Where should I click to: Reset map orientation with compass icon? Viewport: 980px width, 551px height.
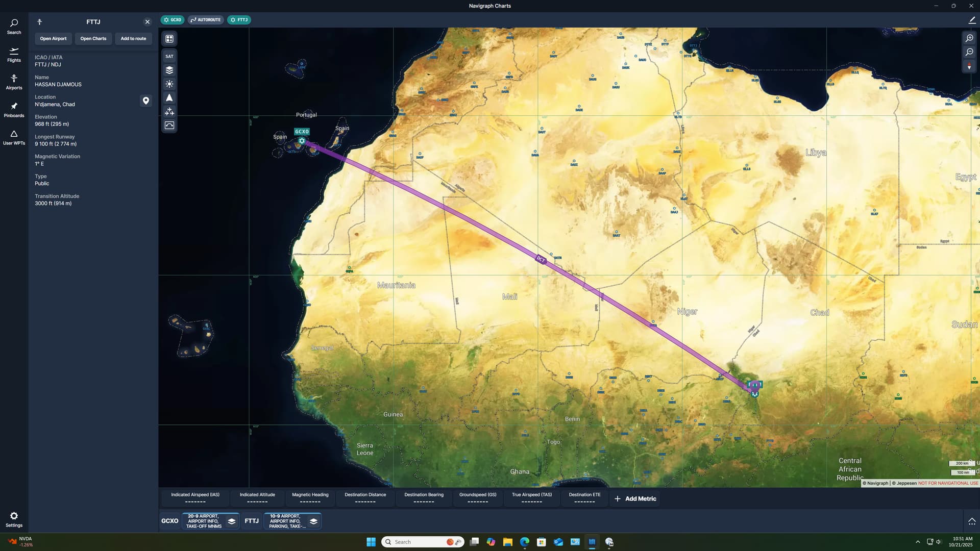pyautogui.click(x=969, y=66)
